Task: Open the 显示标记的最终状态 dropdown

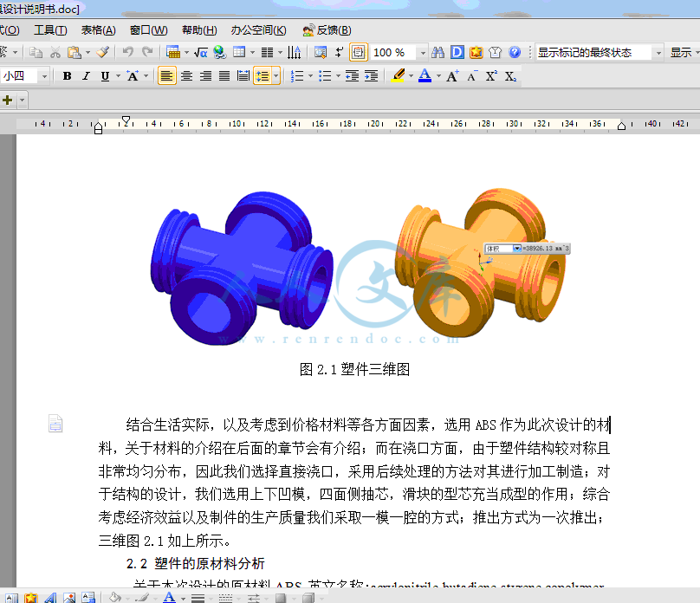Action: point(658,53)
